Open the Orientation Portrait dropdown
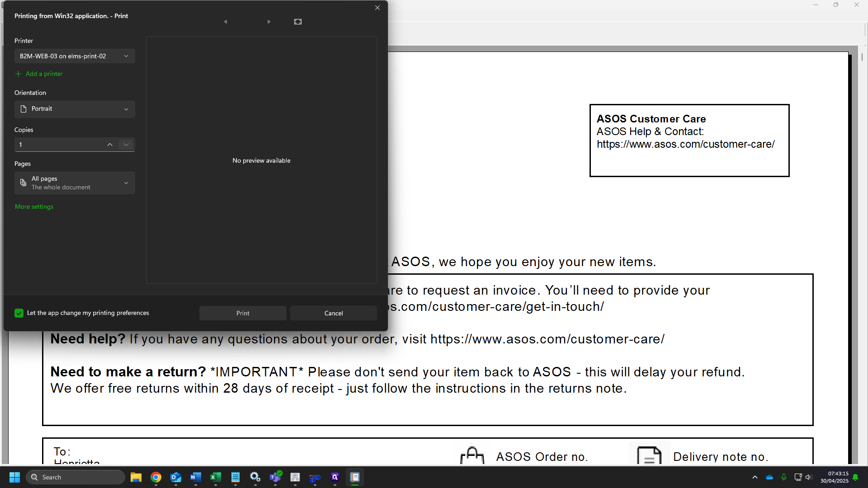The width and height of the screenshot is (868, 488). [x=75, y=109]
